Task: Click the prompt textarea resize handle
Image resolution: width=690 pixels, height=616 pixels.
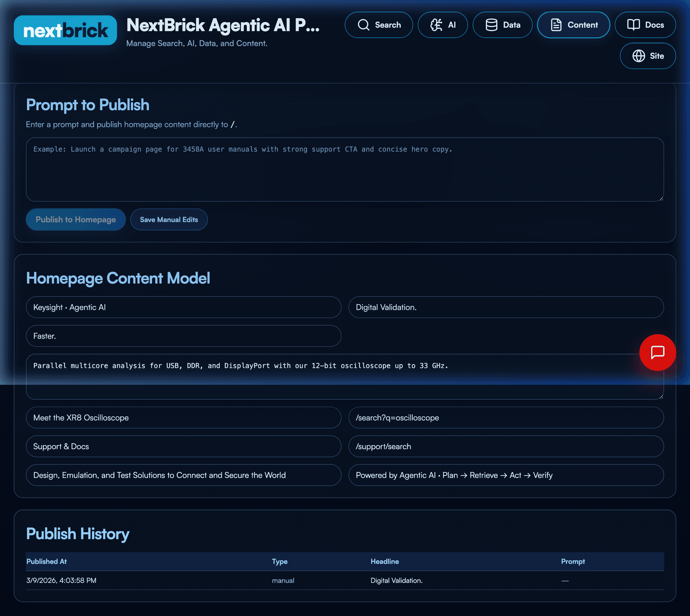Action: 661,199
